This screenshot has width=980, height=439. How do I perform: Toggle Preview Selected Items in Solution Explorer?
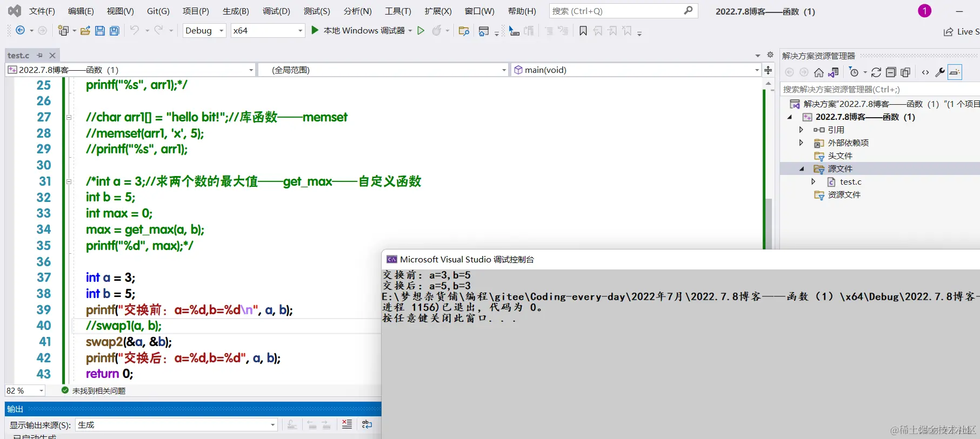click(955, 72)
